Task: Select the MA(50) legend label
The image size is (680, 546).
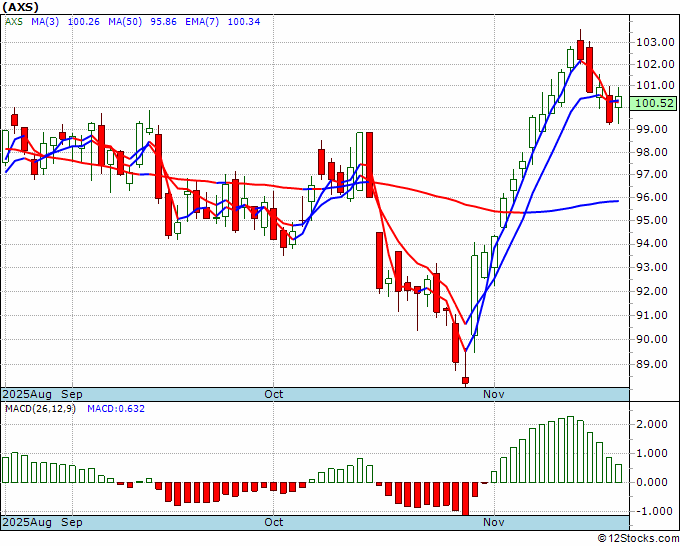Action: (125, 22)
